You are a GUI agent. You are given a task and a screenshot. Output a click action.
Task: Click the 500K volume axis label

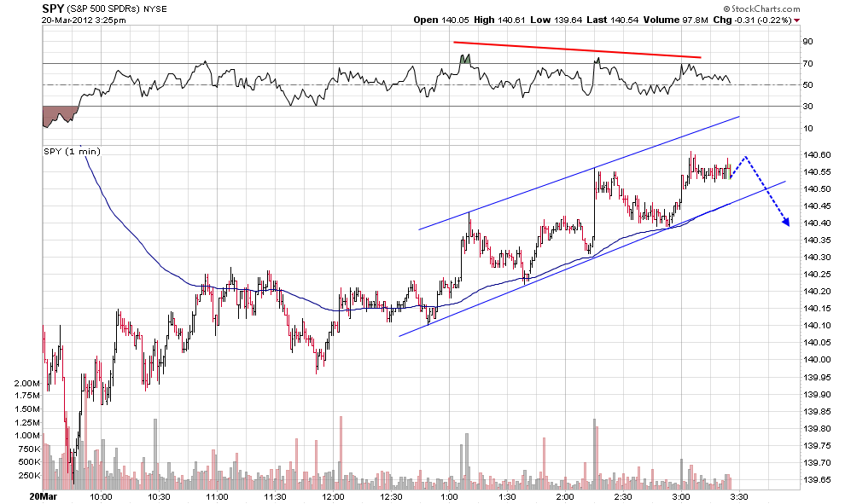tap(29, 462)
